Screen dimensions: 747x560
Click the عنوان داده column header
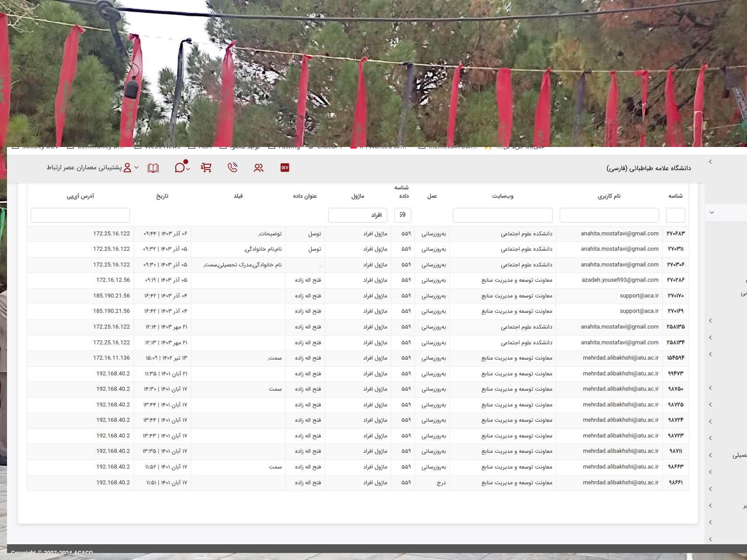(x=305, y=196)
